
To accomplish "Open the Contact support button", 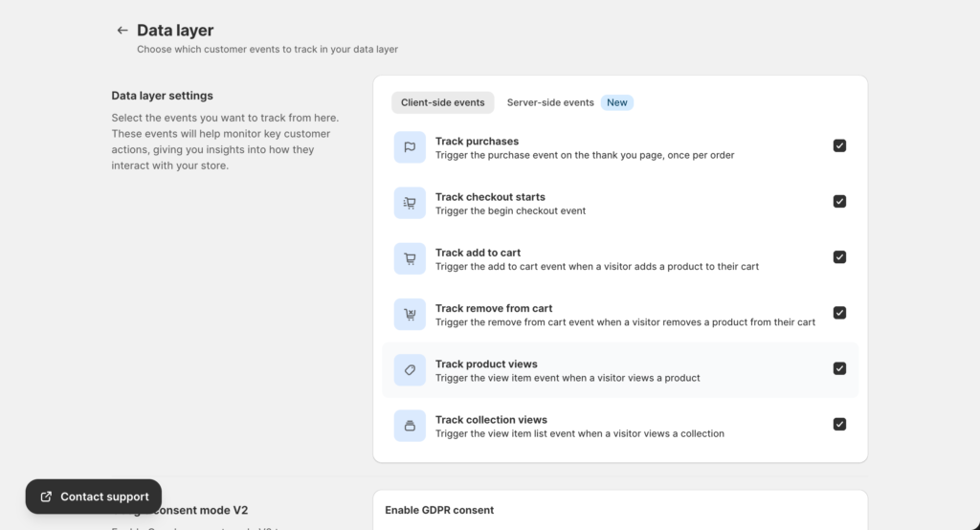I will [x=94, y=497].
